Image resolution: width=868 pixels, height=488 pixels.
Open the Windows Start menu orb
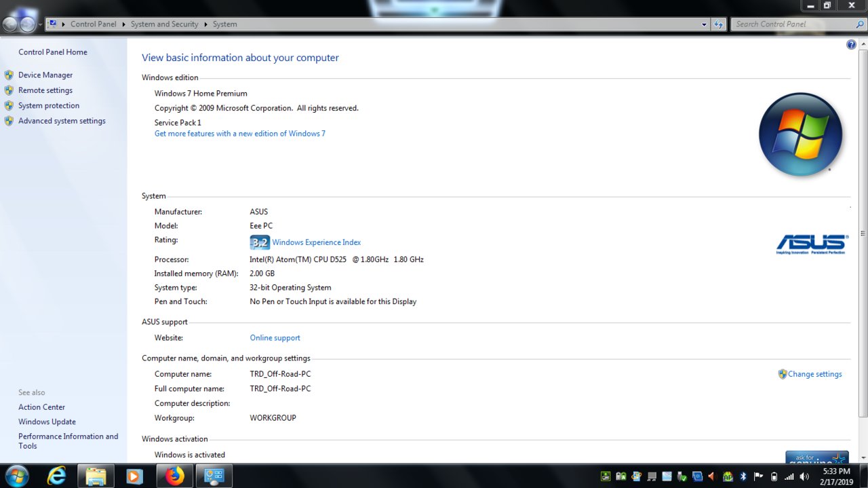click(x=16, y=476)
